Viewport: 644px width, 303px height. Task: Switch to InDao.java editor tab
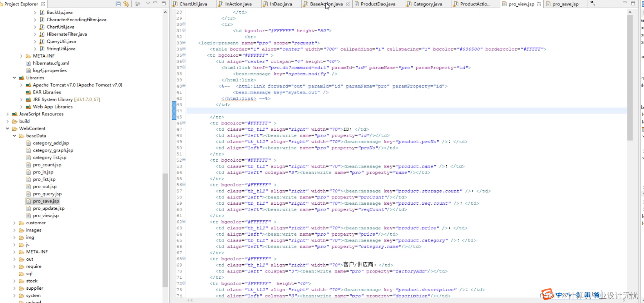pos(281,4)
